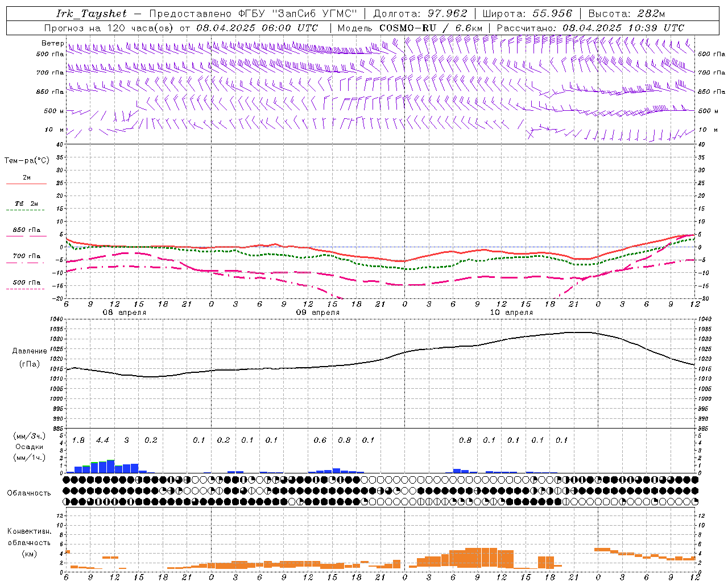Click the 4.4 three-hour precipitation value
728x582 pixels.
click(x=102, y=440)
